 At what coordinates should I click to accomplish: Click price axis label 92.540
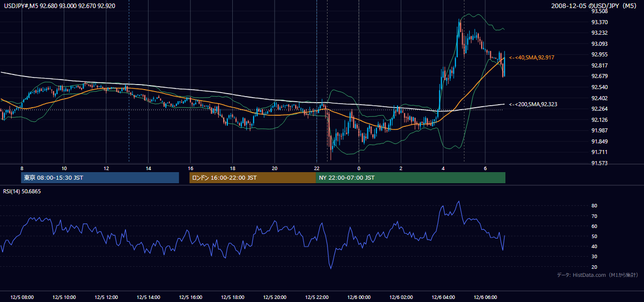pyautogui.click(x=599, y=87)
